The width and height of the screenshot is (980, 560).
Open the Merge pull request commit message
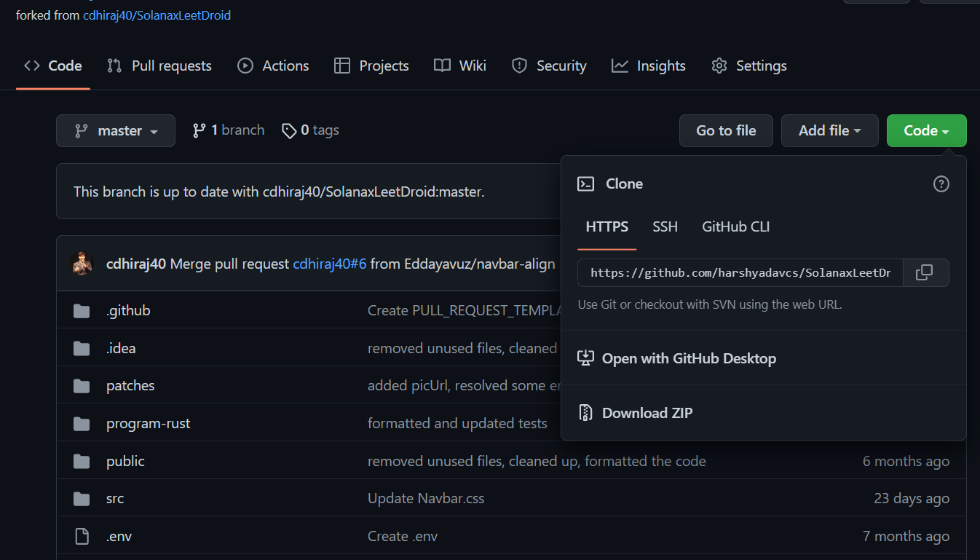pyautogui.click(x=229, y=264)
